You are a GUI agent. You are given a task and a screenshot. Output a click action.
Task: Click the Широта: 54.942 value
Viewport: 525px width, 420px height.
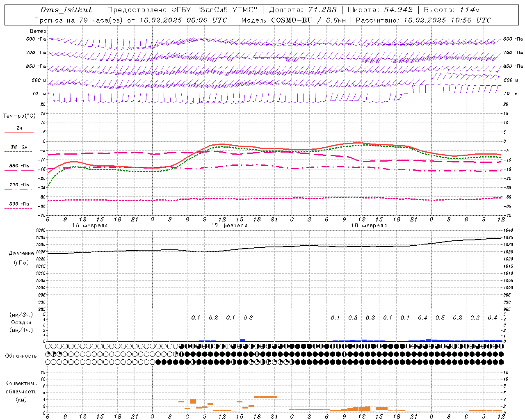pos(380,10)
